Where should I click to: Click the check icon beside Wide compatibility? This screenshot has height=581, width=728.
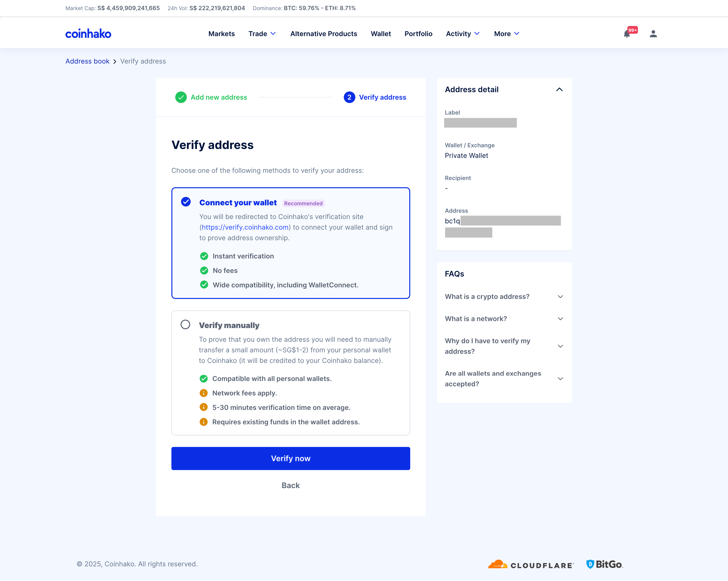tap(204, 285)
